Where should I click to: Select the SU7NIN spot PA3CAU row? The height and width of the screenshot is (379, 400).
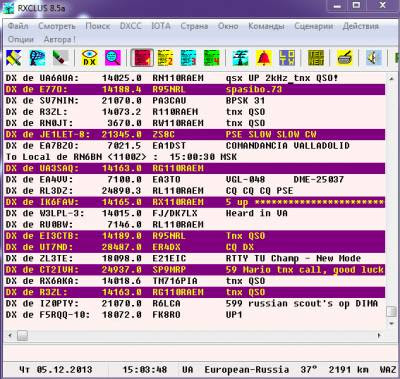(x=195, y=101)
